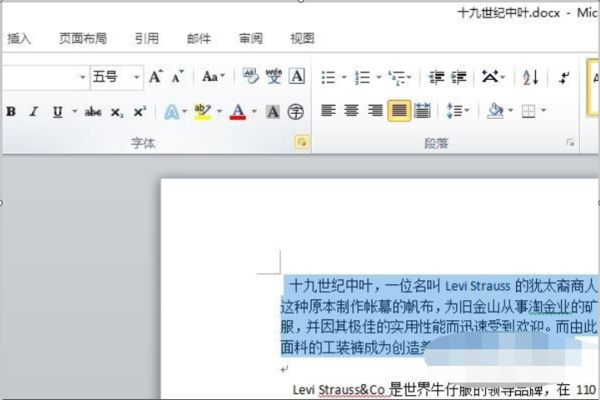Toggle superscript formatting
The height and width of the screenshot is (400, 600).
pos(139,112)
